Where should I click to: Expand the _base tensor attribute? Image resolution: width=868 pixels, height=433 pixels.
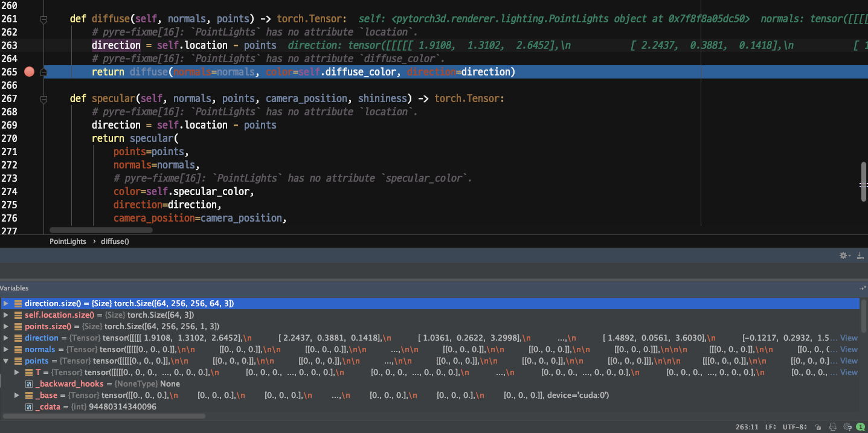click(x=18, y=395)
